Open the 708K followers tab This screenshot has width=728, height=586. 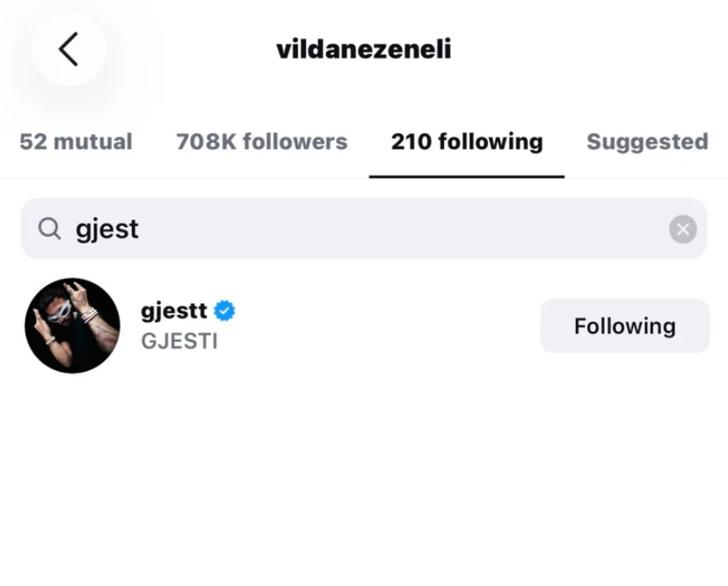[x=261, y=141]
